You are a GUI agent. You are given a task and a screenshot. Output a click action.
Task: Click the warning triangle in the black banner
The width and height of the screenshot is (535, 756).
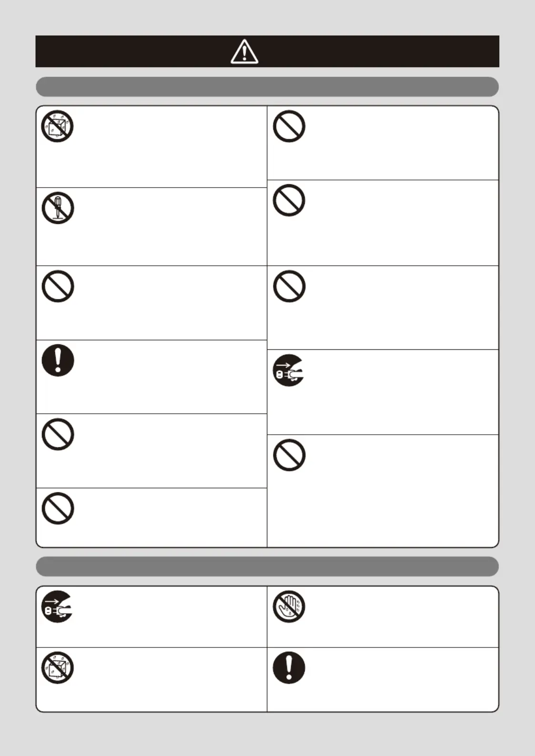(244, 52)
